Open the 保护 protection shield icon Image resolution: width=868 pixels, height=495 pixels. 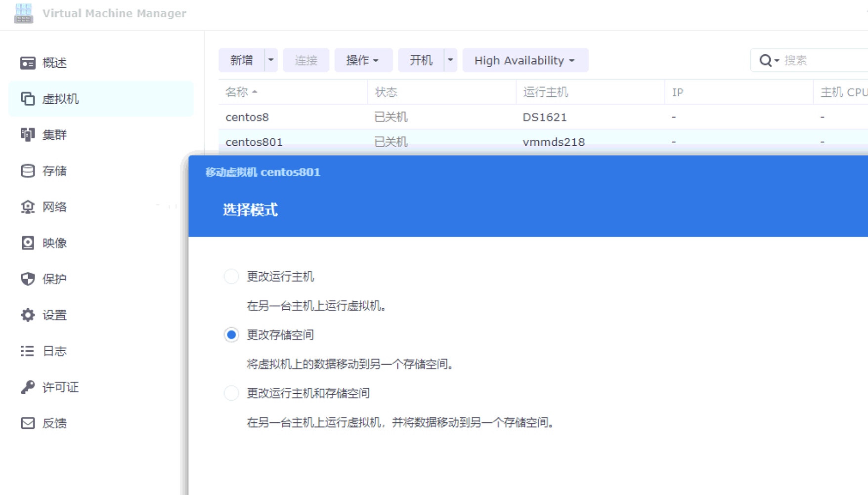28,279
